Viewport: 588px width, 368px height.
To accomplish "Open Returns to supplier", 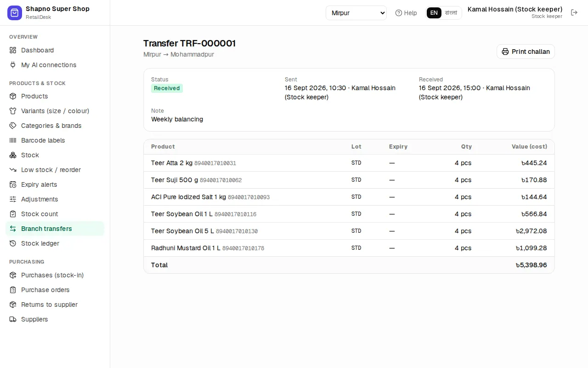I will [x=55, y=305].
